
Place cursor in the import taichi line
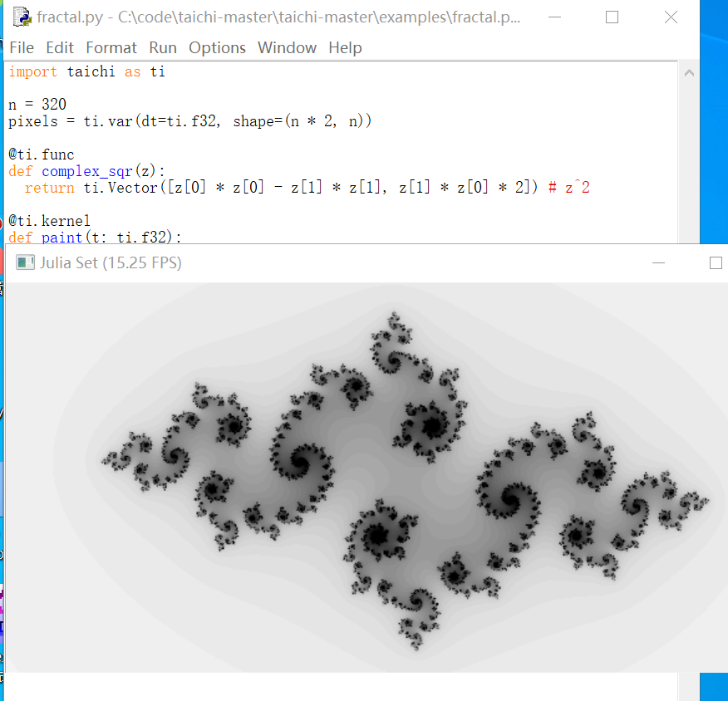pyautogui.click(x=83, y=71)
